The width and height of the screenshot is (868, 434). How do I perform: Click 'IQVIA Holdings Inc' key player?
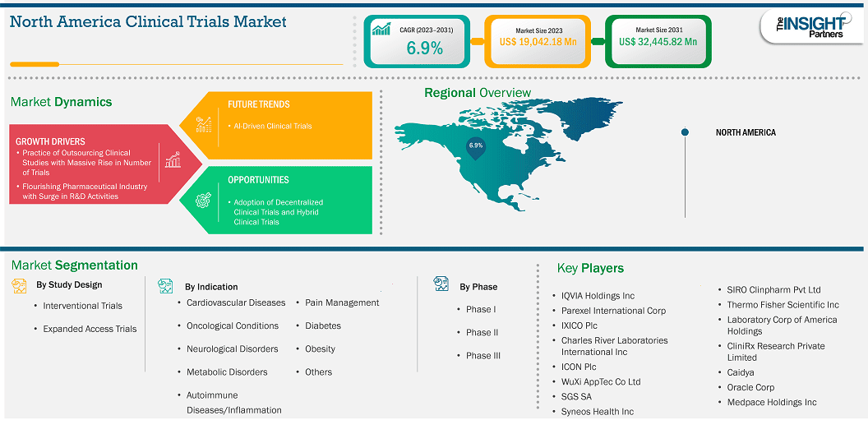(598, 296)
